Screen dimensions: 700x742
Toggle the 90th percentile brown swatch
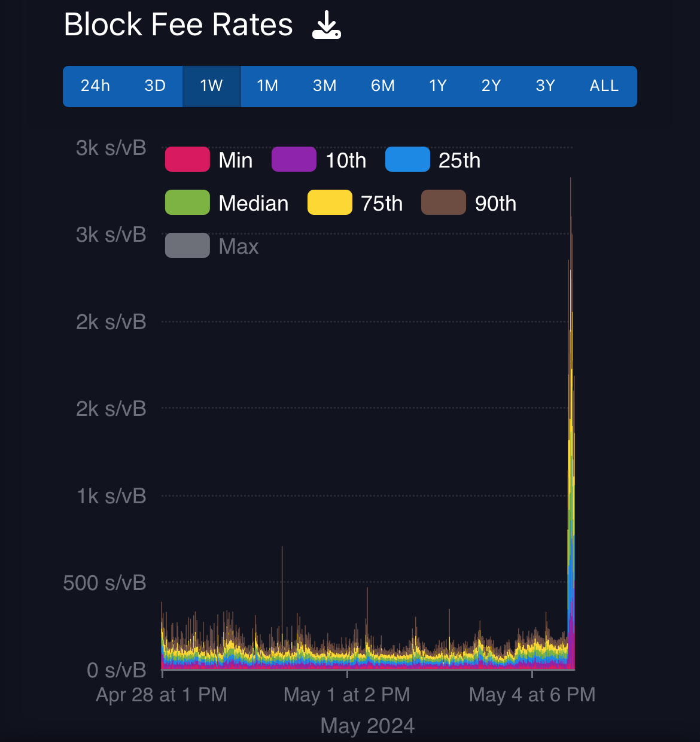click(x=443, y=203)
